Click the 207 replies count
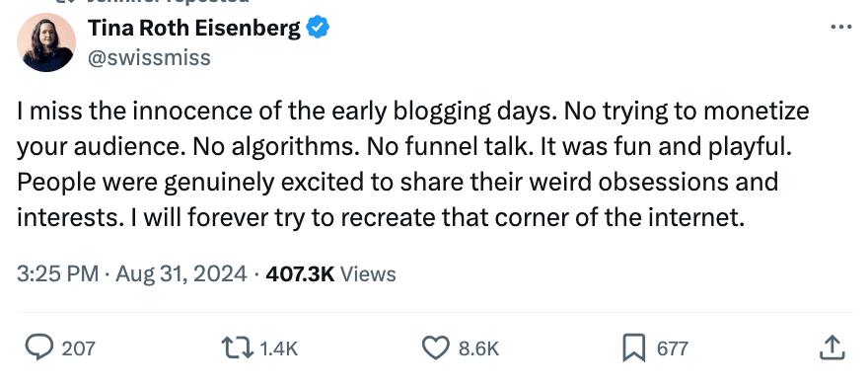 click(78, 348)
